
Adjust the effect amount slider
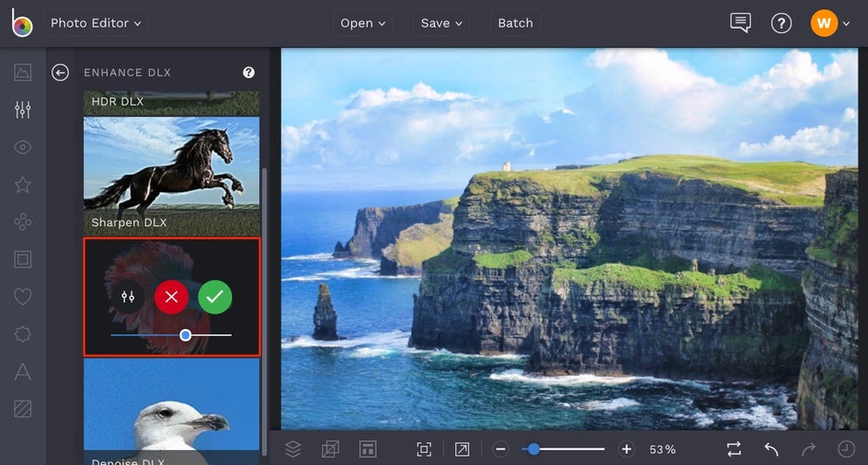(x=171, y=335)
